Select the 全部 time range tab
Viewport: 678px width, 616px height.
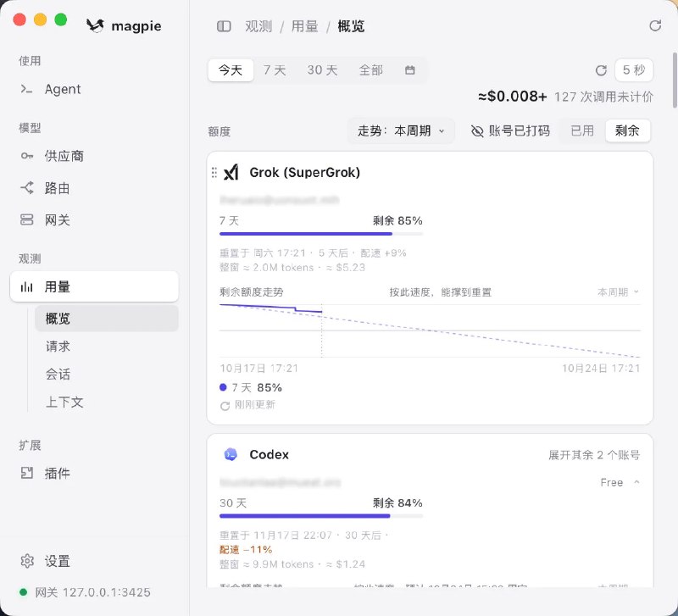point(371,70)
